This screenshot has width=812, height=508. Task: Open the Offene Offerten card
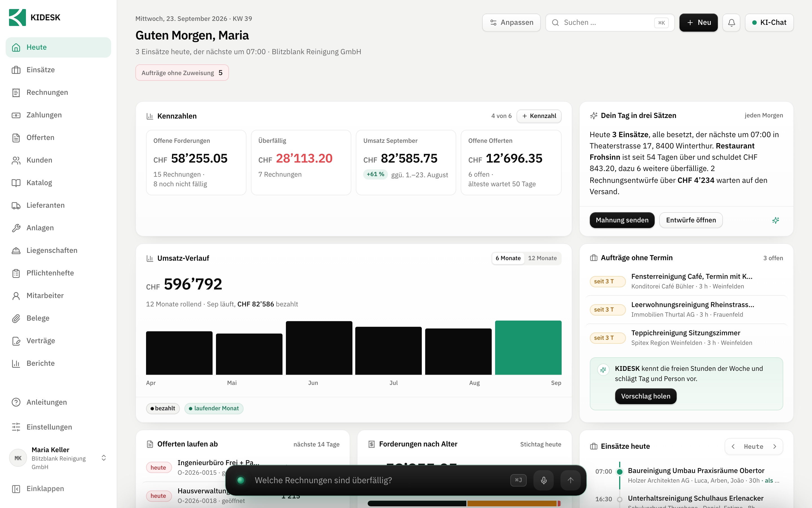tap(511, 162)
